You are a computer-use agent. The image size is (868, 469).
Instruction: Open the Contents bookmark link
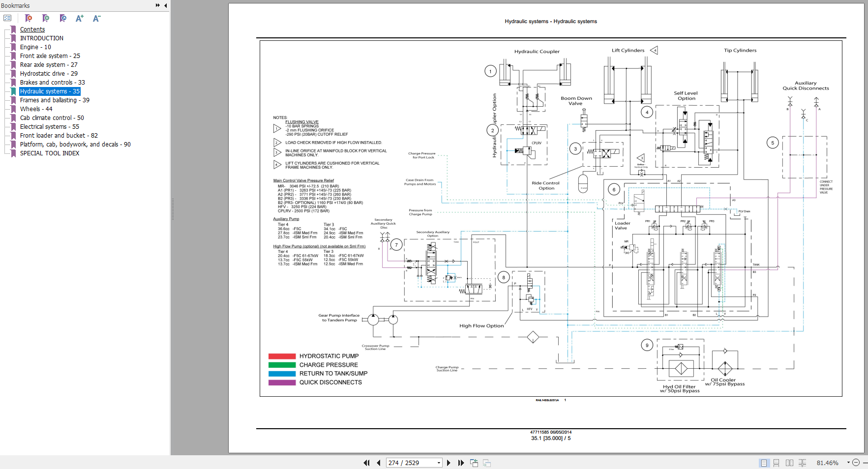(32, 29)
